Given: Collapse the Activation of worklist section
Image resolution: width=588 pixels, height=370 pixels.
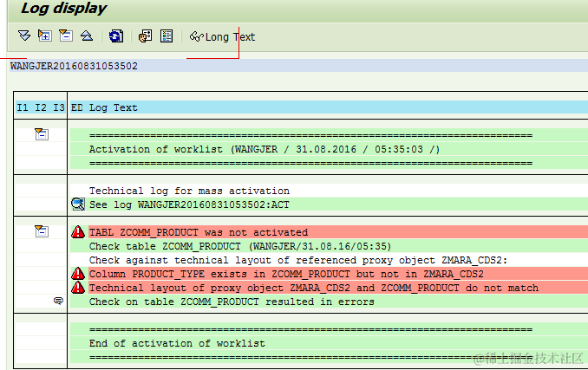Looking at the screenshot, I should [x=42, y=133].
